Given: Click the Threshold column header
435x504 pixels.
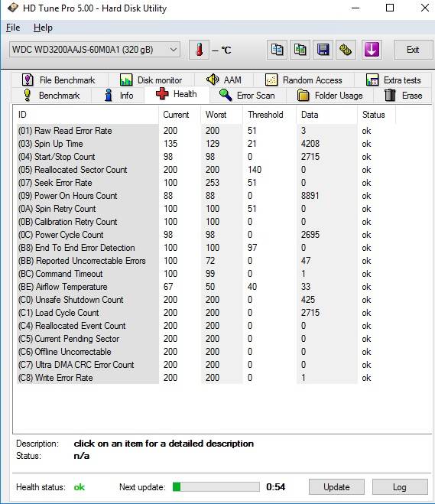Looking at the screenshot, I should (x=269, y=115).
